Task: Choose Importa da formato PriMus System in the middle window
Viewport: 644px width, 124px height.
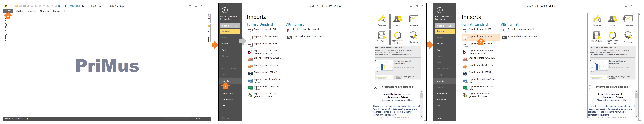Action: coord(263,52)
